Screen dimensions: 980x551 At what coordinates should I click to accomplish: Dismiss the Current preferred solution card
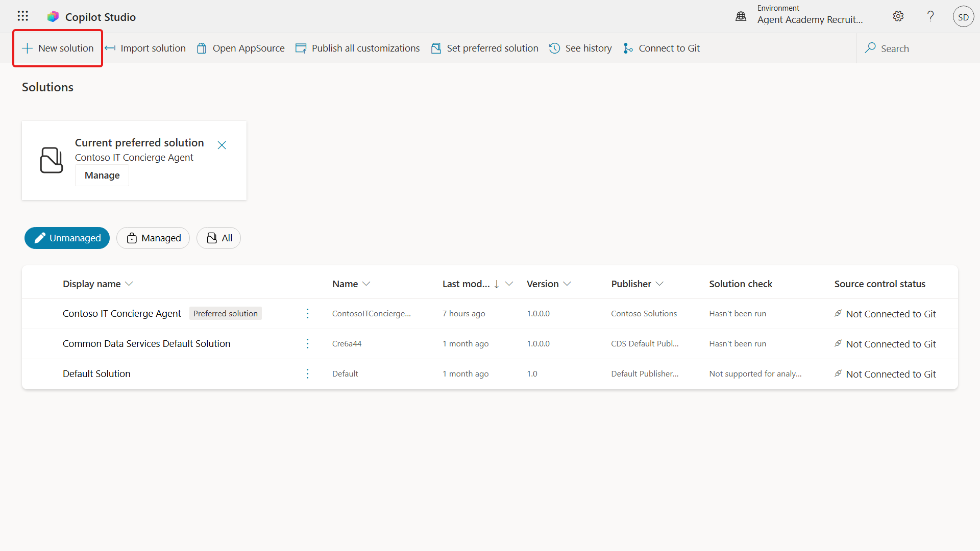coord(222,145)
